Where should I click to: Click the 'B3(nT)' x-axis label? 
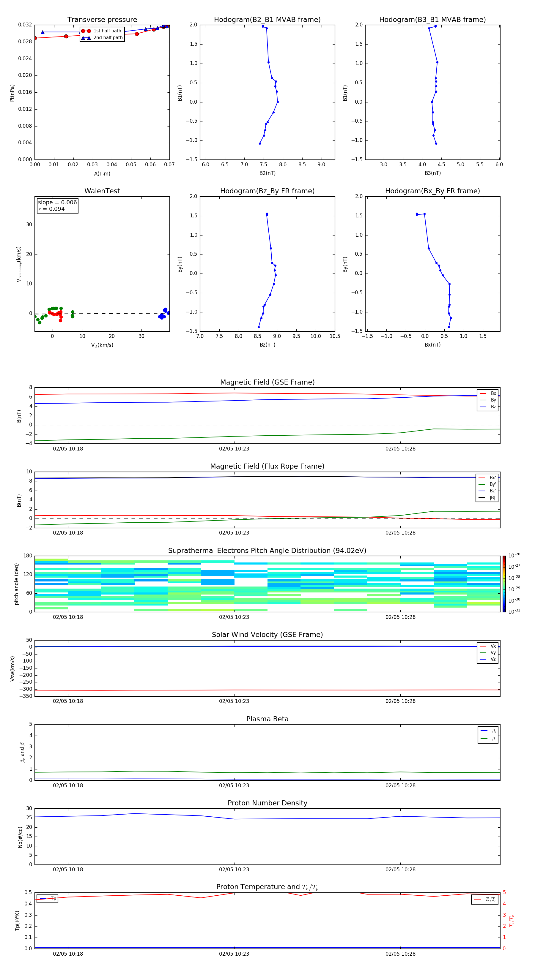pyautogui.click(x=432, y=173)
